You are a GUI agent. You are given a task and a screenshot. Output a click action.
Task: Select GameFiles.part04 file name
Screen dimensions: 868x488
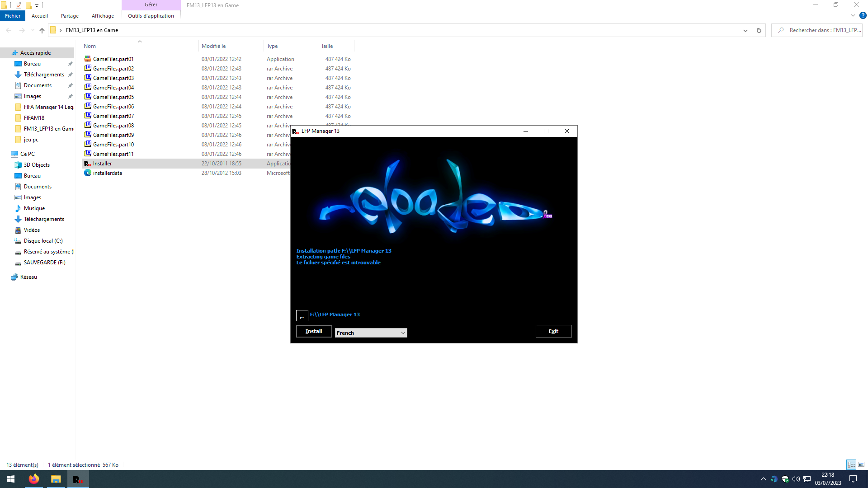[113, 88]
